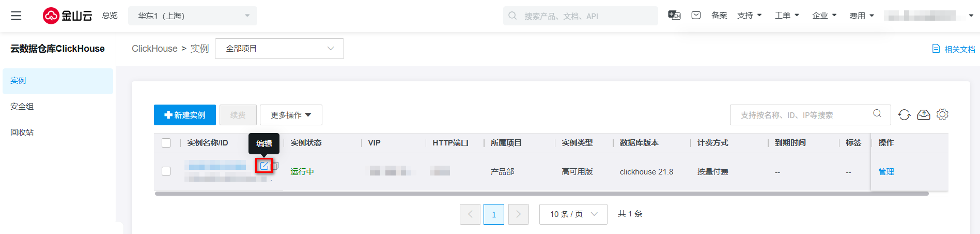The image size is (980, 234).
Task: Expand the 费用 menu
Action: (862, 16)
